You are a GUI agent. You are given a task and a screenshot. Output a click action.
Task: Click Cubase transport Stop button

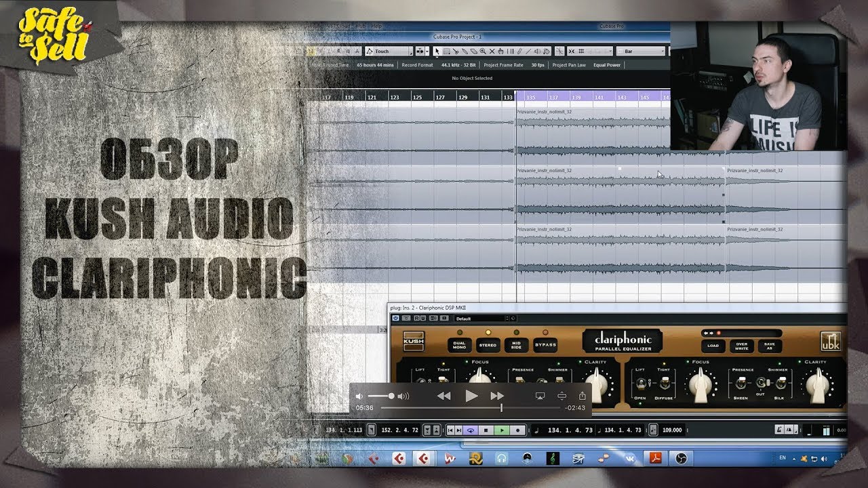click(x=486, y=430)
